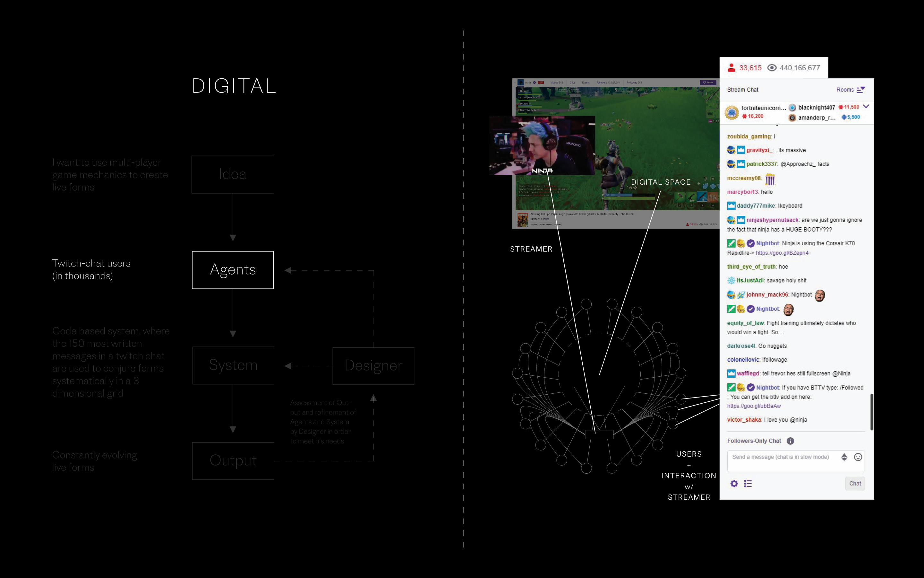Click the verified badge on Nightbot's BTTV message

pyautogui.click(x=751, y=388)
